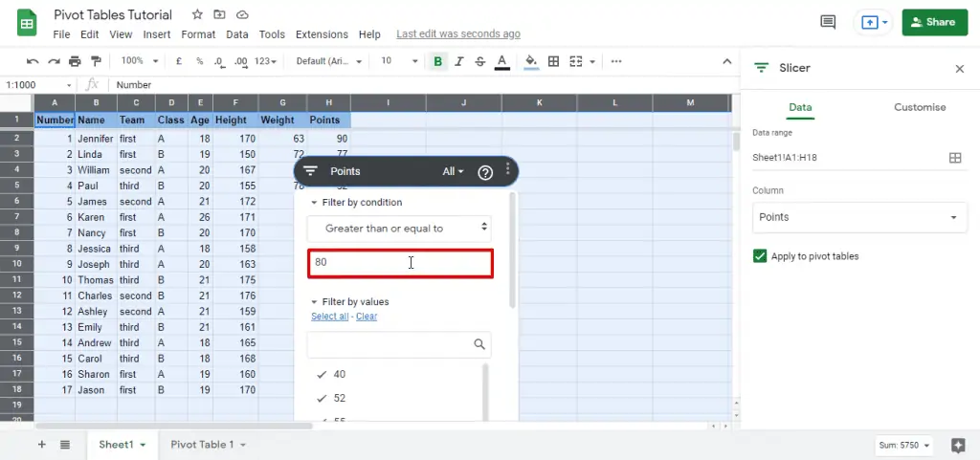Click the select data range grid icon
Image resolution: width=980 pixels, height=460 pixels.
tap(955, 158)
